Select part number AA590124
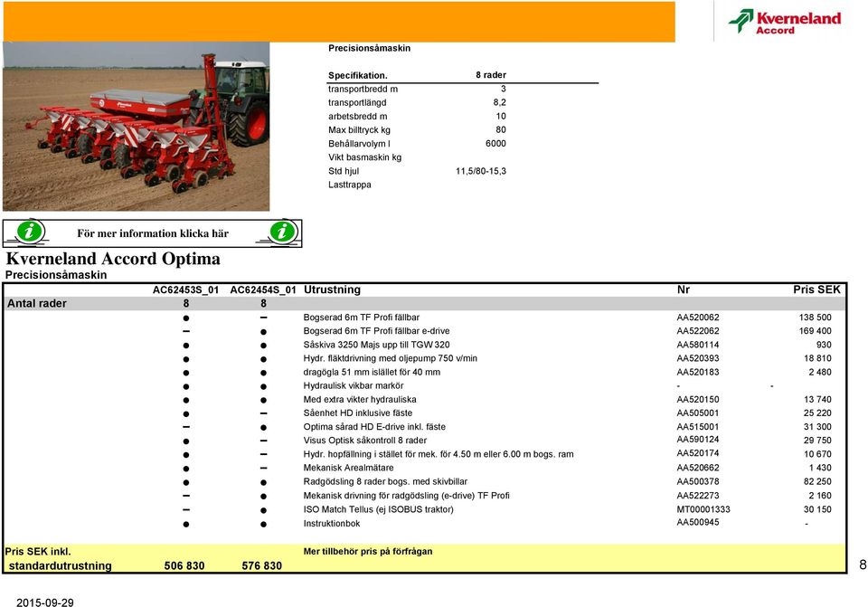This screenshot has width=868, height=607. tap(697, 439)
